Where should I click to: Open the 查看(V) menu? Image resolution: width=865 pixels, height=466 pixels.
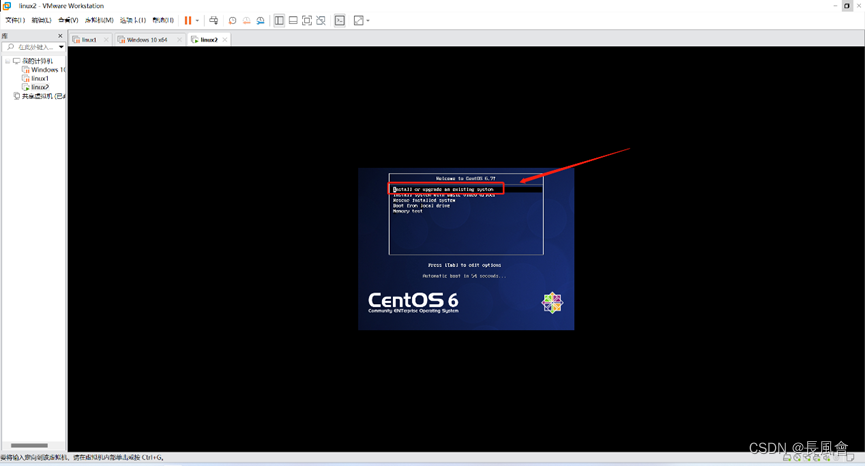point(68,20)
